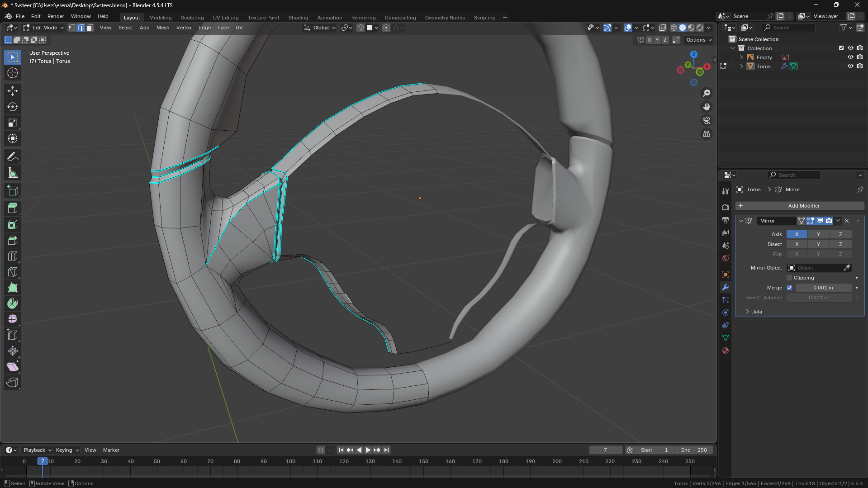The width and height of the screenshot is (868, 488).
Task: Click the current frame number field
Action: (x=605, y=450)
